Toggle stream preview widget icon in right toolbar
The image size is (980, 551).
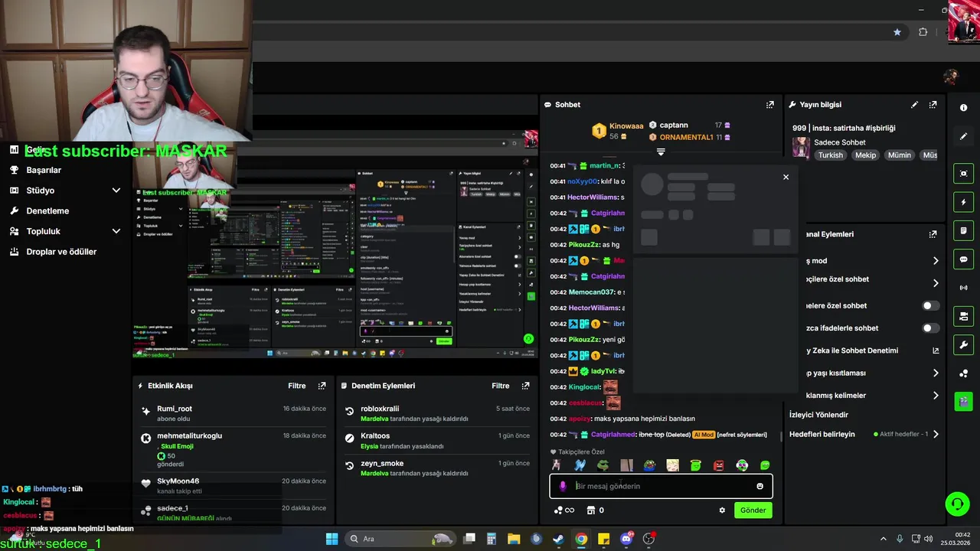pos(963,174)
